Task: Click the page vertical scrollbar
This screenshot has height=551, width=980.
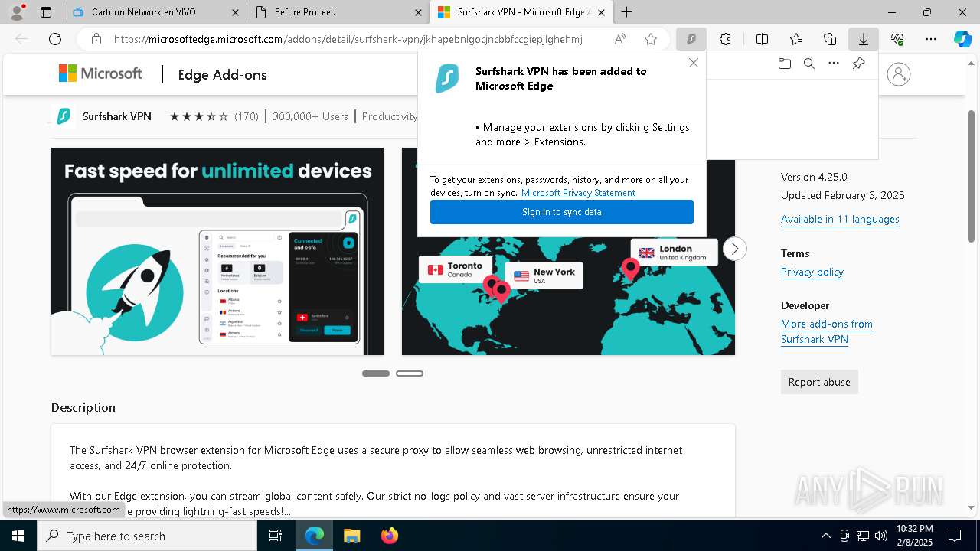Action: [x=971, y=176]
